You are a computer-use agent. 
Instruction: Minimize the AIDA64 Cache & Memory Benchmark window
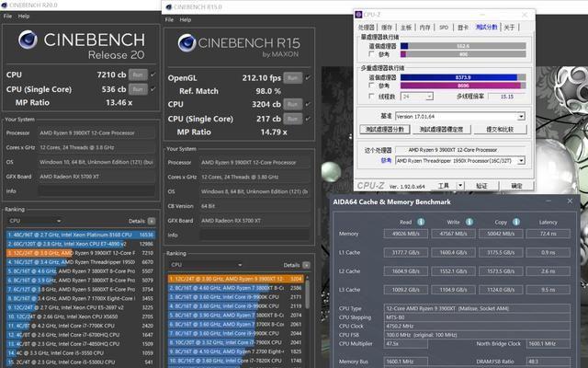click(548, 201)
